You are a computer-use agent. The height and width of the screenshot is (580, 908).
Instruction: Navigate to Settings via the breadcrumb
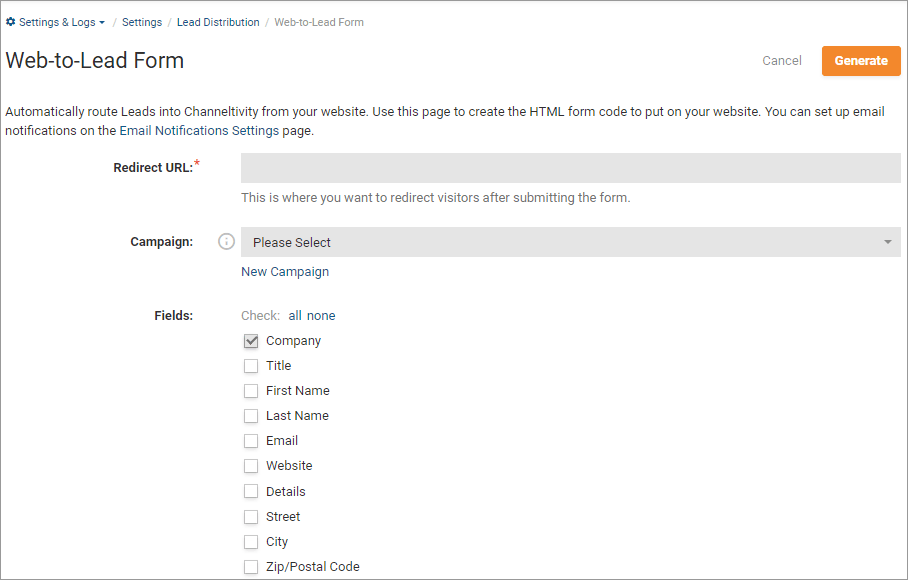141,22
